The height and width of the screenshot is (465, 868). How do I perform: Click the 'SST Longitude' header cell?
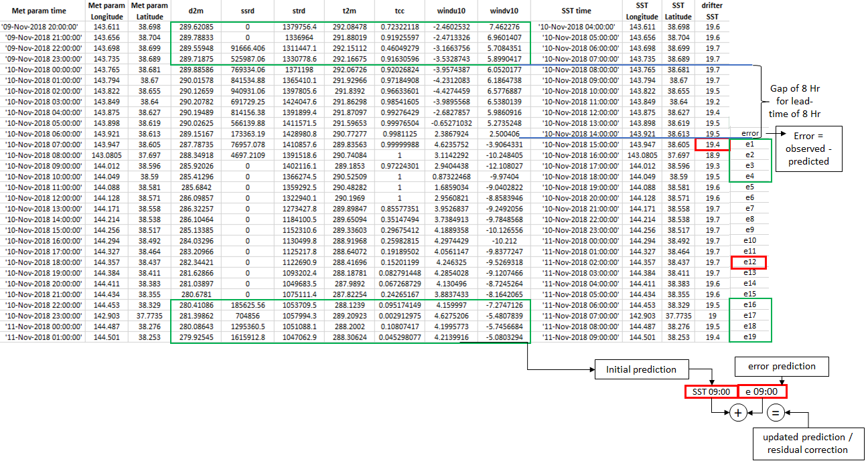point(642,11)
